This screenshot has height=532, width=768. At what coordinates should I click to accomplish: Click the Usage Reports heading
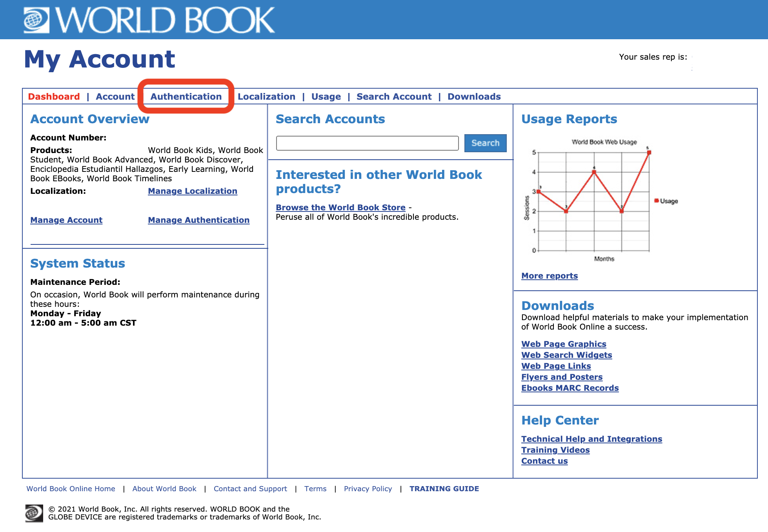tap(569, 119)
